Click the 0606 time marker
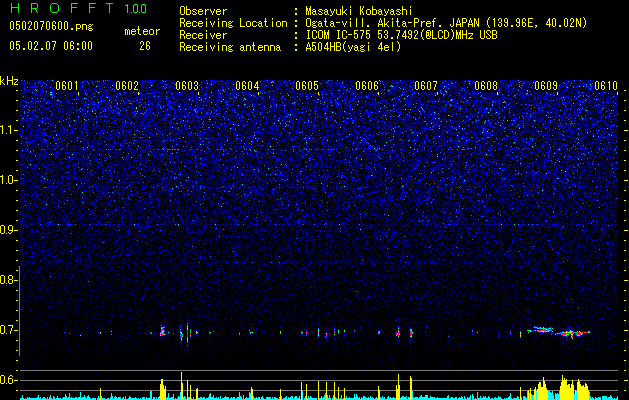 pos(367,86)
